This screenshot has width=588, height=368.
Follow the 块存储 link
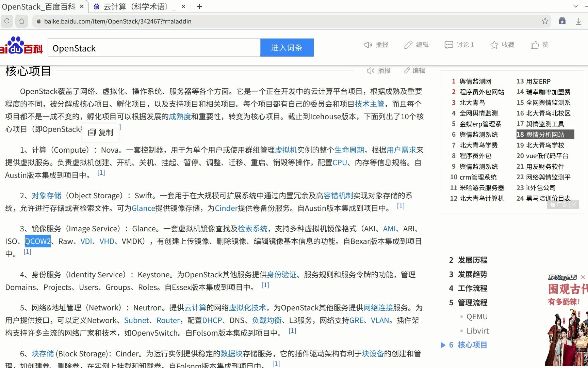(x=43, y=354)
